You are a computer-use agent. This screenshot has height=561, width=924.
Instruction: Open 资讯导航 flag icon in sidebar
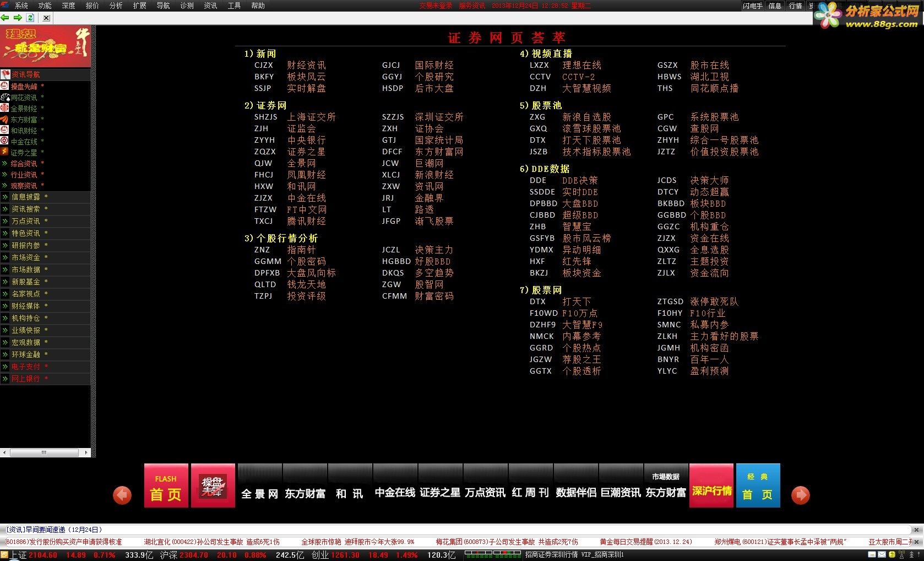[5, 74]
